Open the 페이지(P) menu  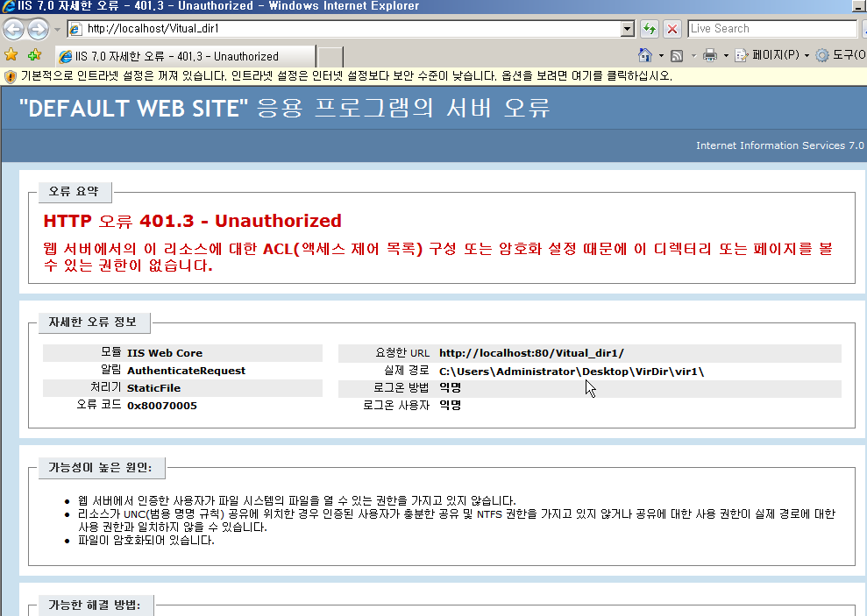click(772, 55)
